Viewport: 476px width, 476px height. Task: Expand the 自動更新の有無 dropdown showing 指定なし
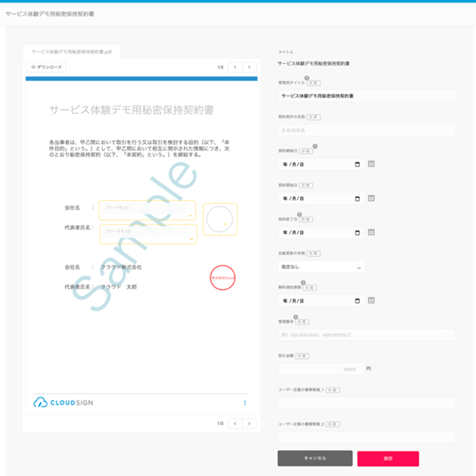(321, 267)
